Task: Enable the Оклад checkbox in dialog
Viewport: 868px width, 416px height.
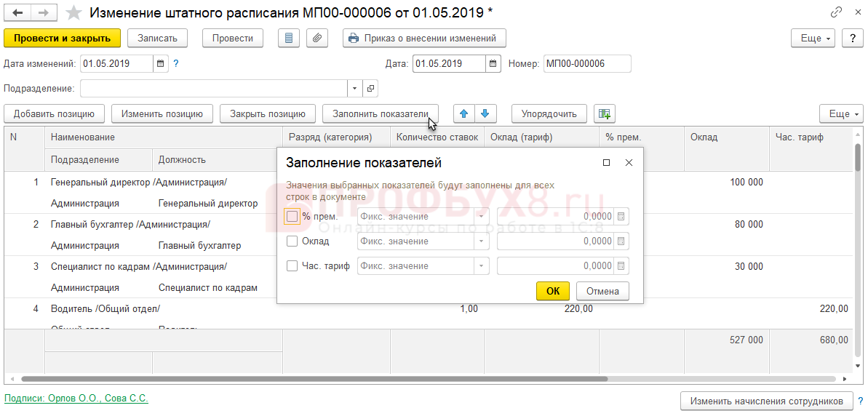Action: (x=292, y=241)
